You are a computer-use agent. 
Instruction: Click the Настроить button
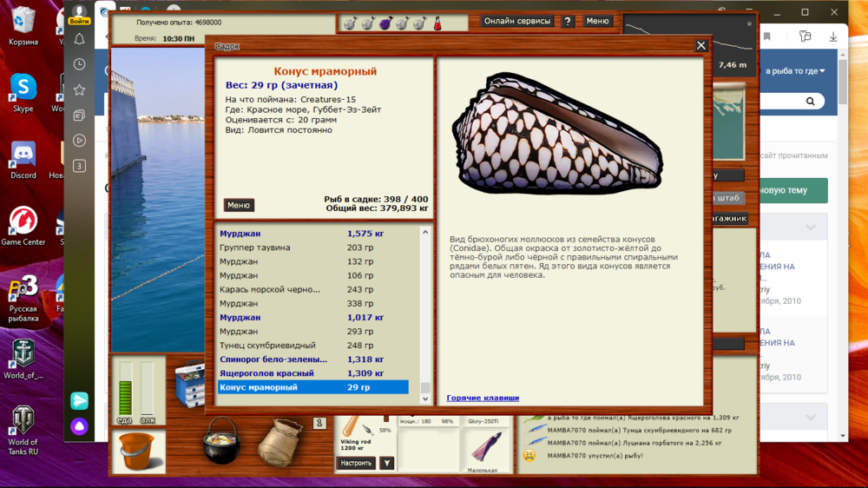pos(356,463)
